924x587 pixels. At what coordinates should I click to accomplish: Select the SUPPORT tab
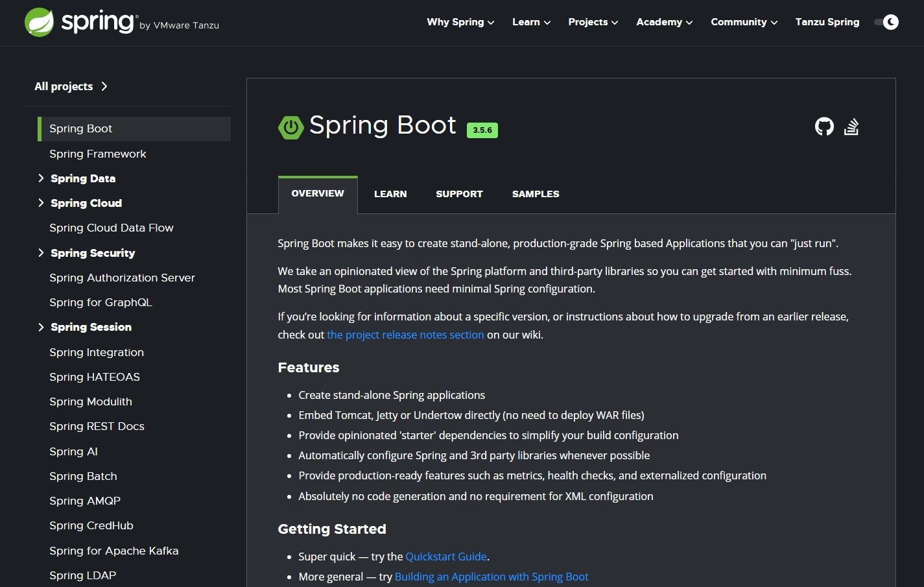[x=459, y=194]
